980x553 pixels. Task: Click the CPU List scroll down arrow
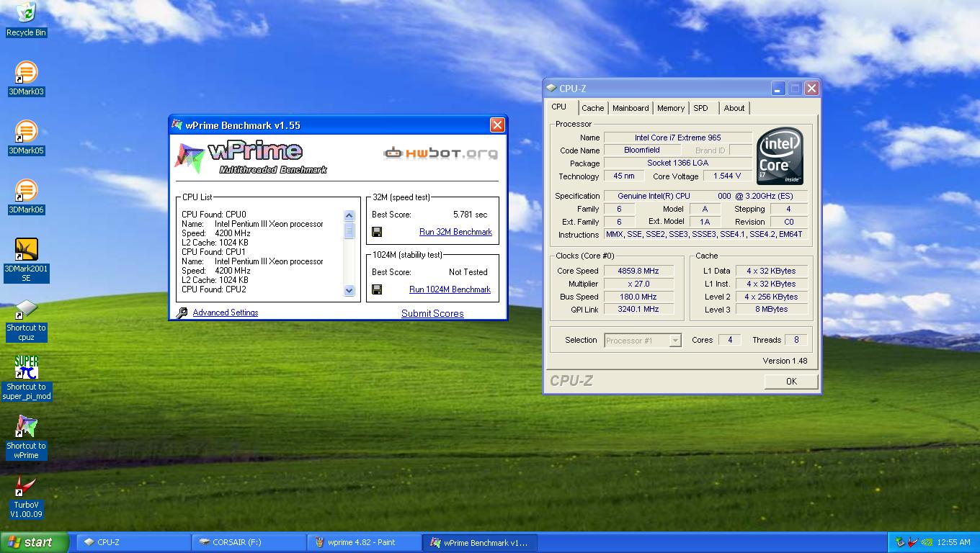click(x=349, y=290)
